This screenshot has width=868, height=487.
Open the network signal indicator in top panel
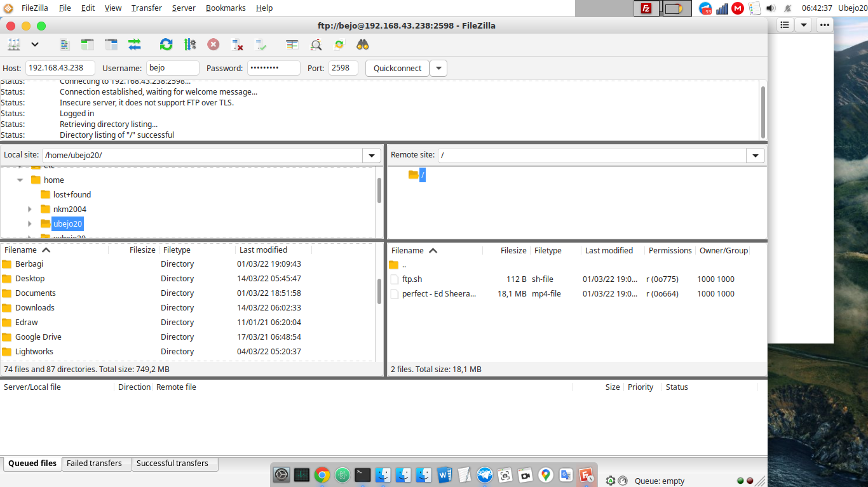point(722,8)
